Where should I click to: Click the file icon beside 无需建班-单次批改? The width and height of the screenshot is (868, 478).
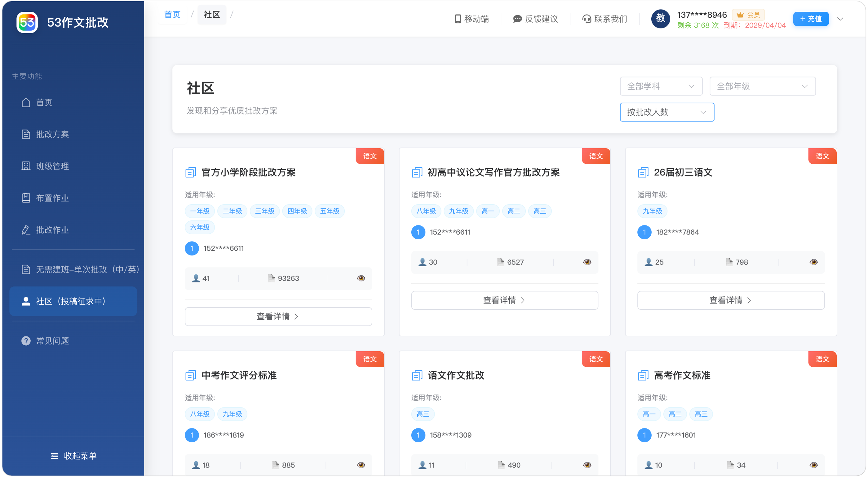[26, 269]
